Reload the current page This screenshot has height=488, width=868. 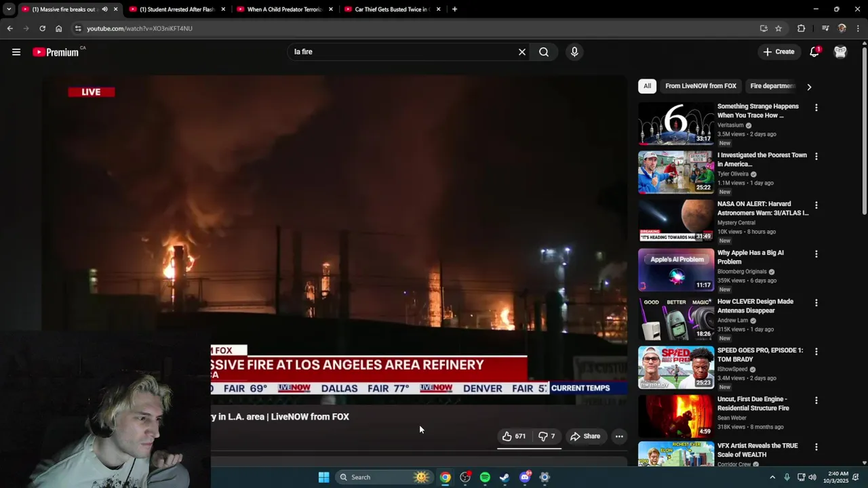pyautogui.click(x=42, y=28)
